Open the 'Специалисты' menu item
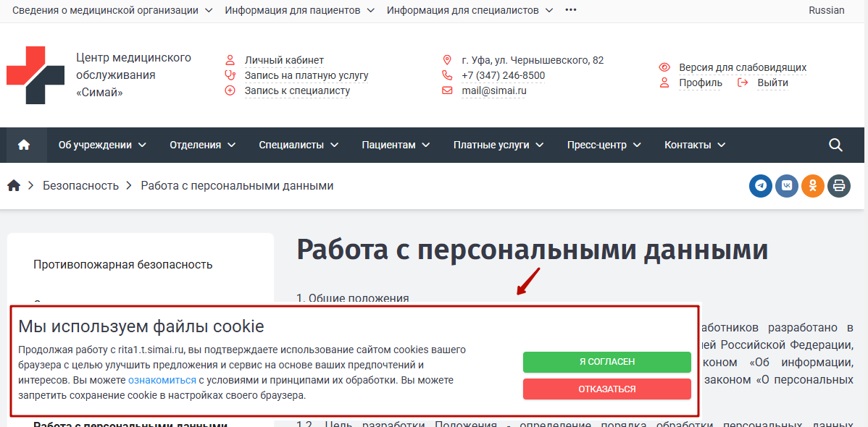 click(x=299, y=145)
